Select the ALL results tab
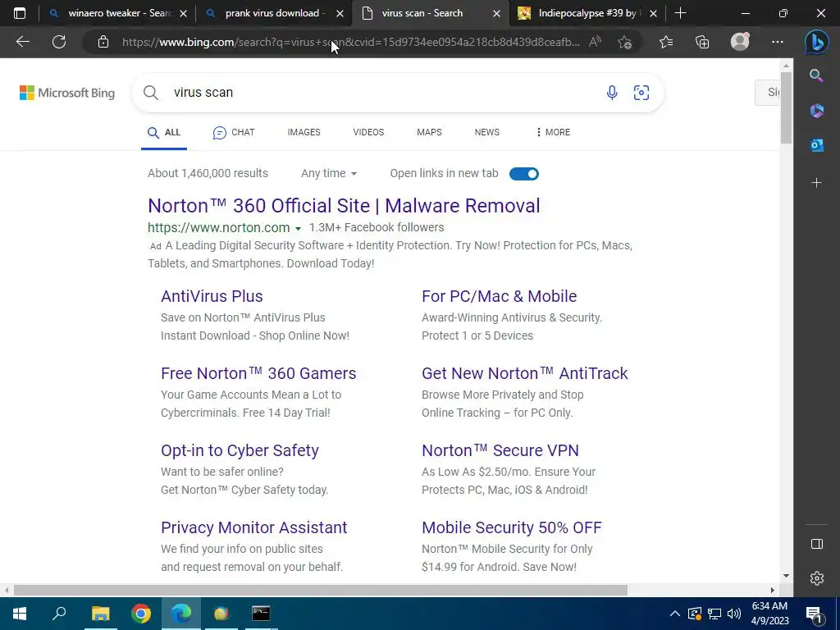The height and width of the screenshot is (630, 840). [x=164, y=132]
